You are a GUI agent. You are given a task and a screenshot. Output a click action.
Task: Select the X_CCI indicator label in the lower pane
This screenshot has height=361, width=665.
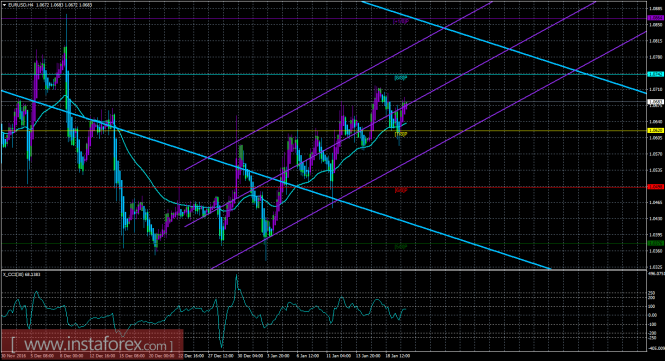(x=22, y=274)
